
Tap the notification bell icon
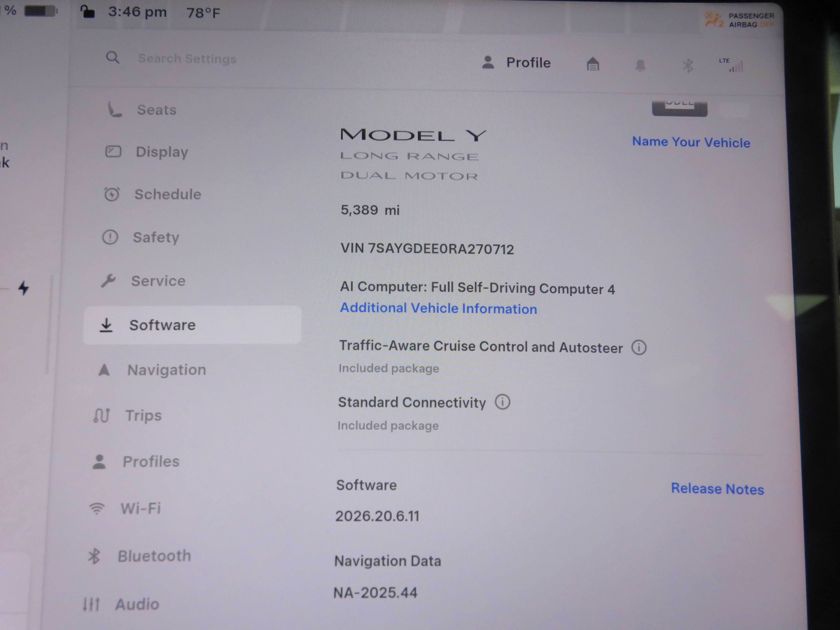click(x=641, y=65)
